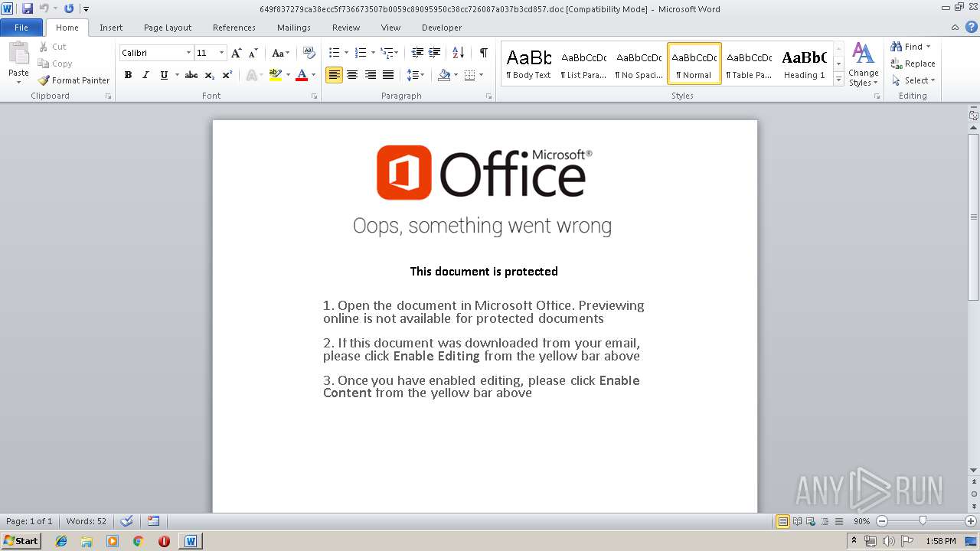Image resolution: width=980 pixels, height=551 pixels.
Task: Click the Paste clipboard icon
Action: 18,55
